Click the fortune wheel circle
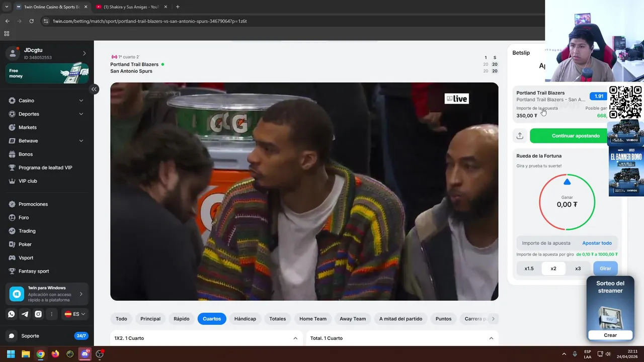This screenshot has width=644, height=362. [x=567, y=202]
